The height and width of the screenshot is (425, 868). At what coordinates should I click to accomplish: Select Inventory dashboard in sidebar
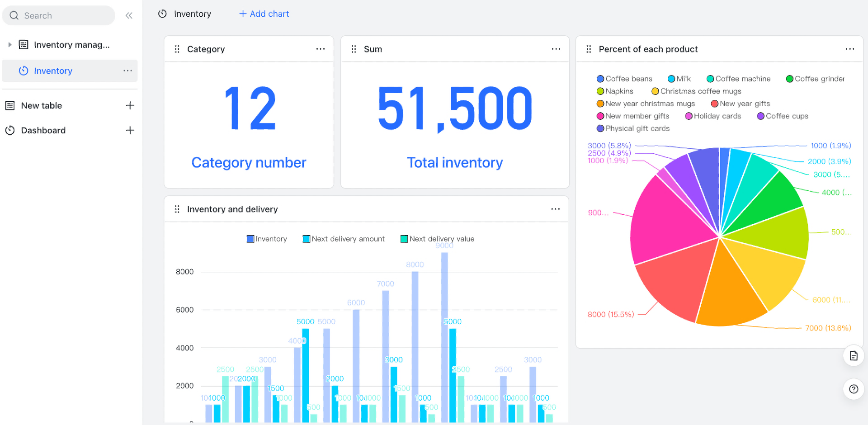[x=53, y=71]
